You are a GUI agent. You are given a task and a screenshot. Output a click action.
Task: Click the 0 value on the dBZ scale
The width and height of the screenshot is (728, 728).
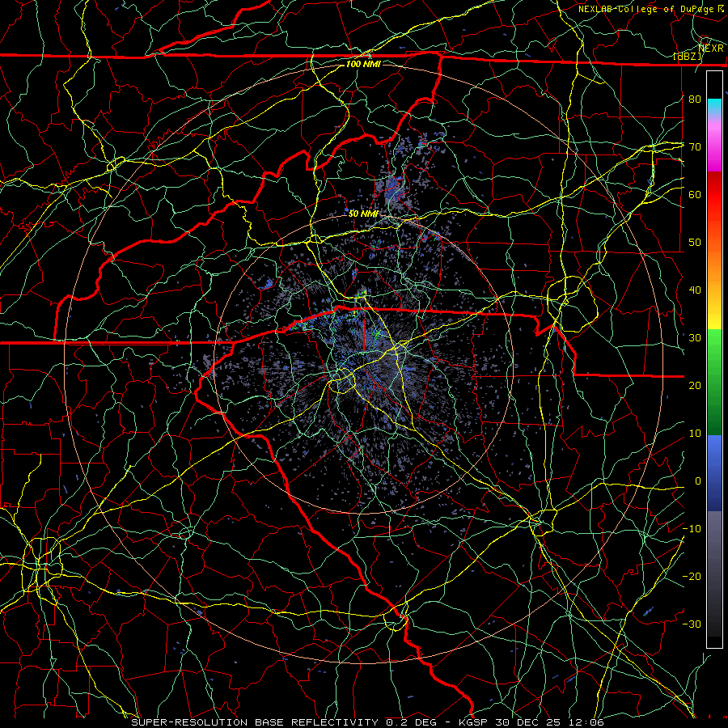click(x=698, y=481)
